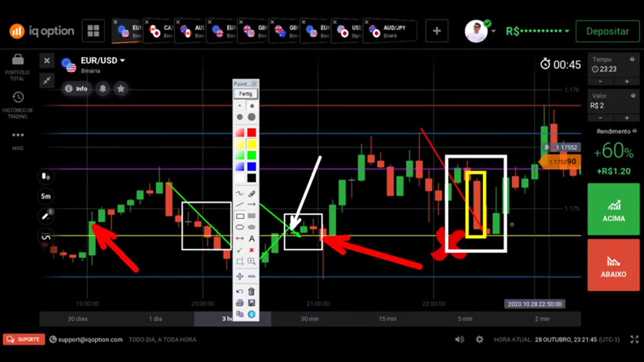
Task: Click the green ACIMA button
Action: tap(614, 209)
